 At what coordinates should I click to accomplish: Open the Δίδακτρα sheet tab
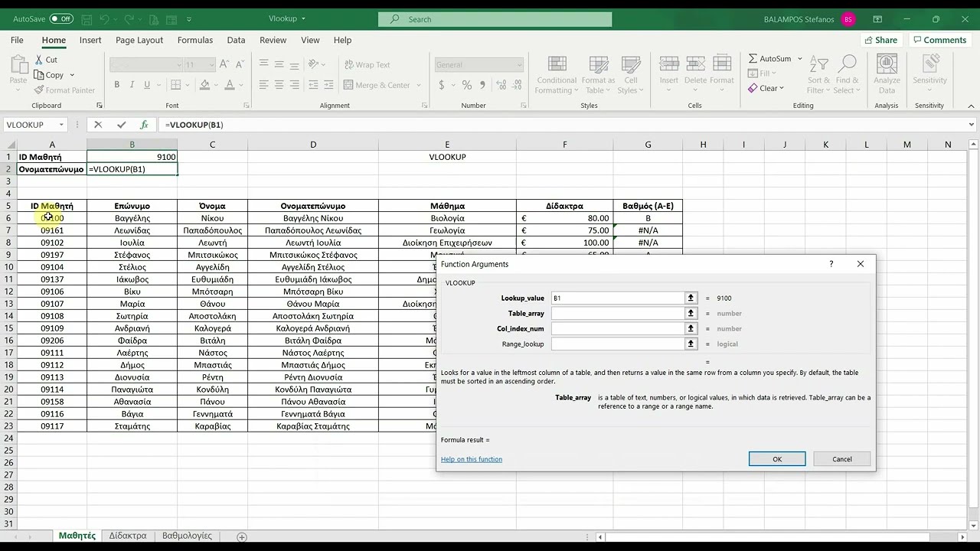pyautogui.click(x=128, y=536)
